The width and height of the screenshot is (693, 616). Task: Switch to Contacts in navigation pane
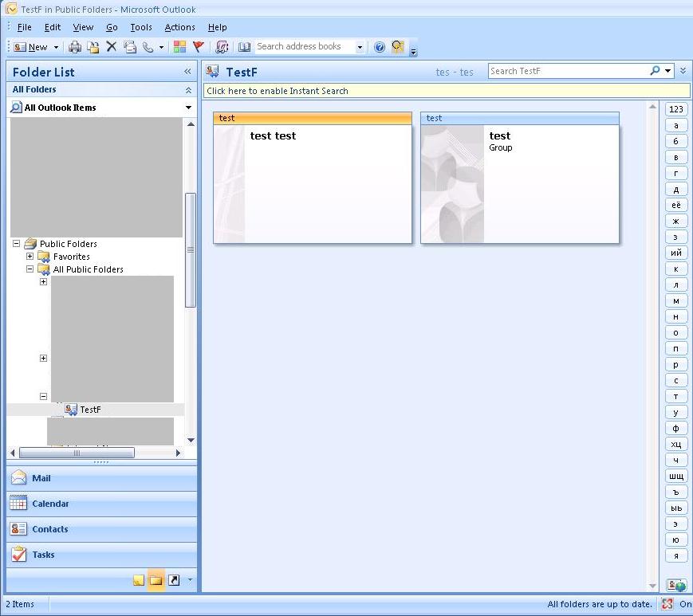(101, 529)
